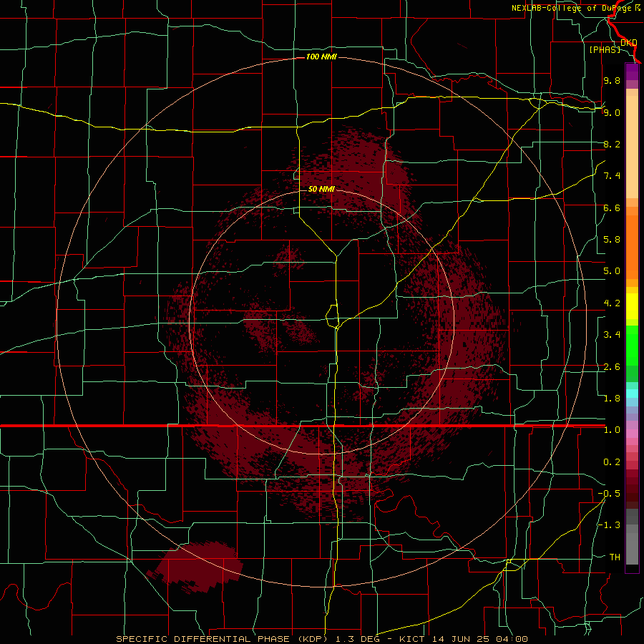Click the 1.8 scale label
This screenshot has height=644, width=644.
[x=612, y=399]
